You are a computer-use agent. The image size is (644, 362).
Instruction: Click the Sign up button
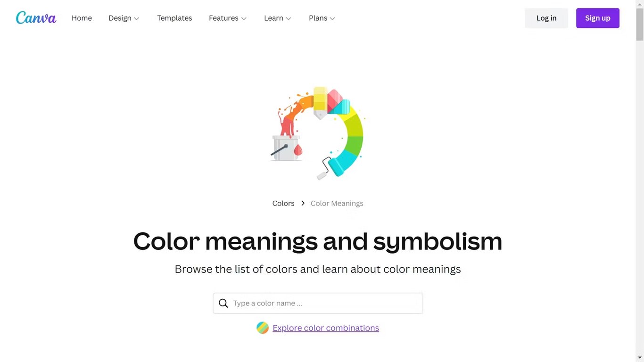597,18
